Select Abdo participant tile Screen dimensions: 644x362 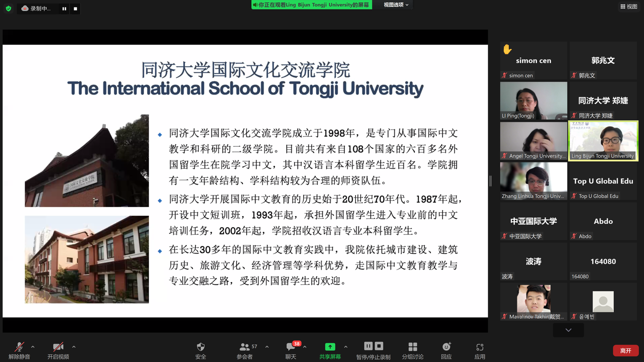[603, 221]
